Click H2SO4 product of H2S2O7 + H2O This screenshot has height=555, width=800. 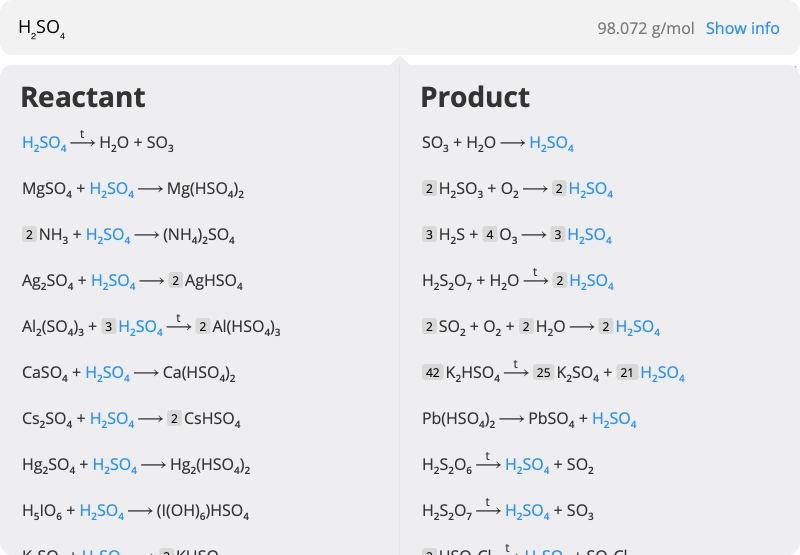592,282
